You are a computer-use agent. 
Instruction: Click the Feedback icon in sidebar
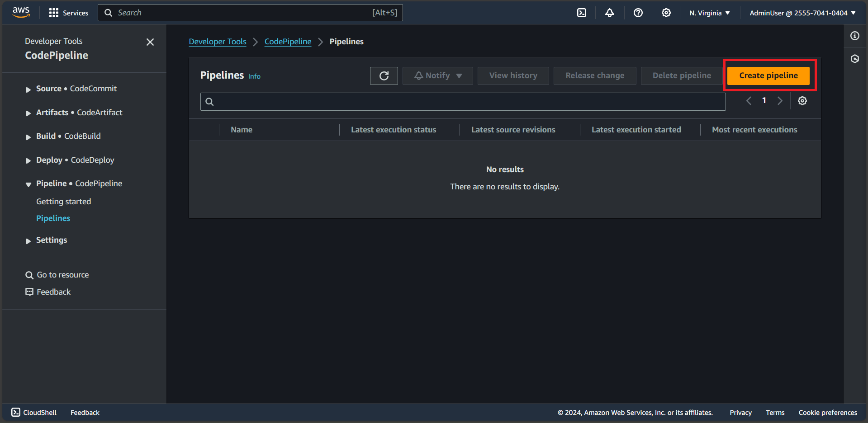pyautogui.click(x=29, y=292)
